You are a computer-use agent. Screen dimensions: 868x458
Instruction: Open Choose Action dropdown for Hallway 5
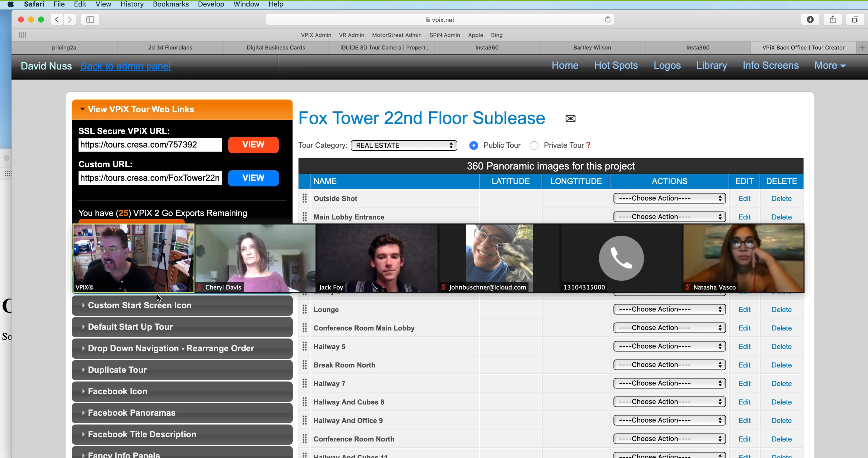[x=669, y=346]
